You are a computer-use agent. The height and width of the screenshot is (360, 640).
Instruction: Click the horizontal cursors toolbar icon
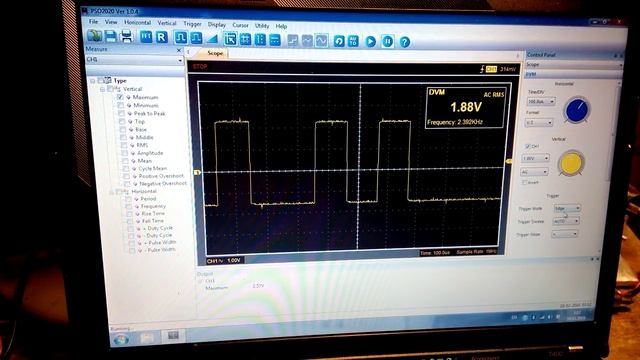[275, 40]
